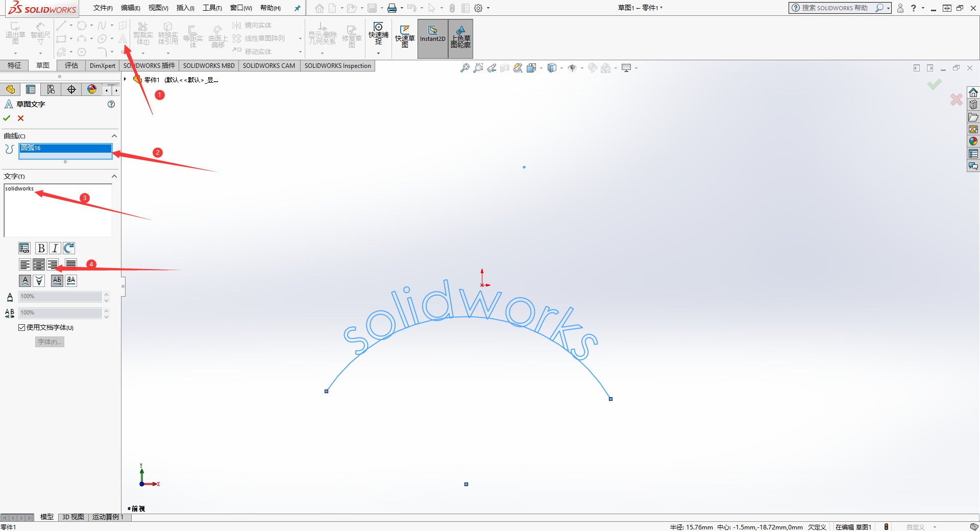Click the Link to Property icon
The width and height of the screenshot is (980, 531).
tap(24, 248)
